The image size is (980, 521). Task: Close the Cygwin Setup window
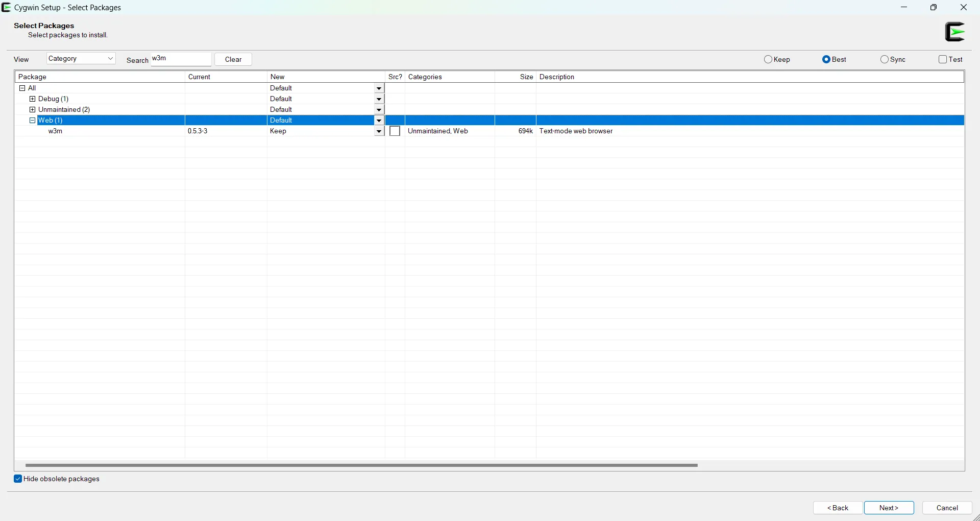964,8
